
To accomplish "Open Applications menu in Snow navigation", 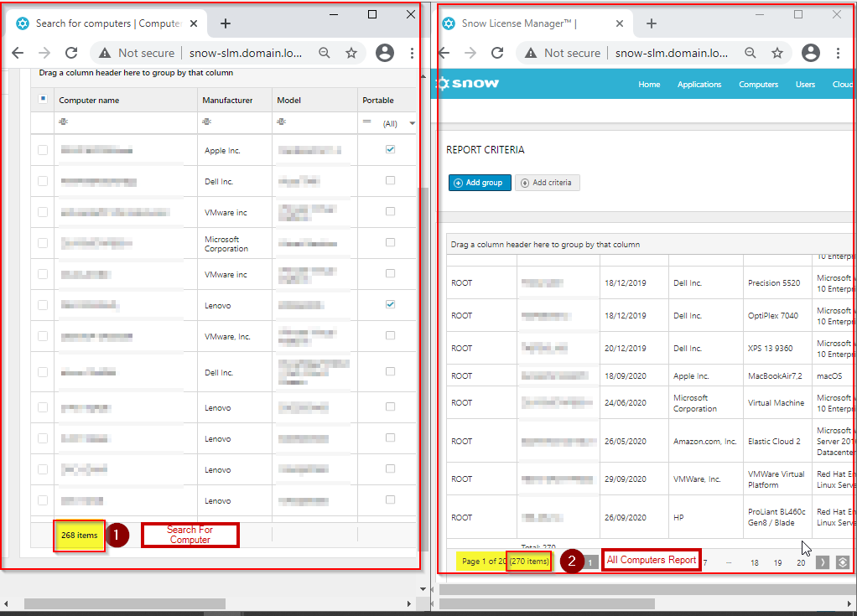I will [x=699, y=84].
